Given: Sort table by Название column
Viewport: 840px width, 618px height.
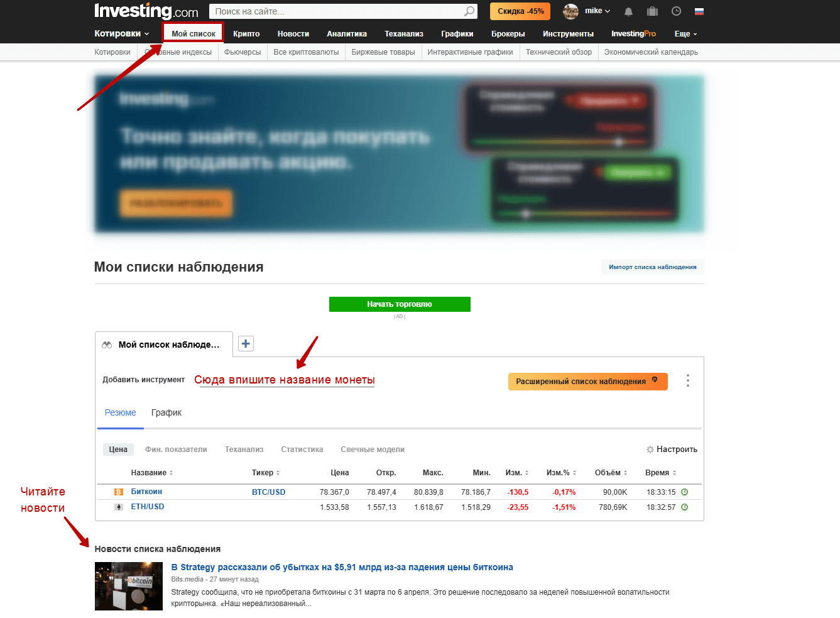Looking at the screenshot, I should click(152, 473).
